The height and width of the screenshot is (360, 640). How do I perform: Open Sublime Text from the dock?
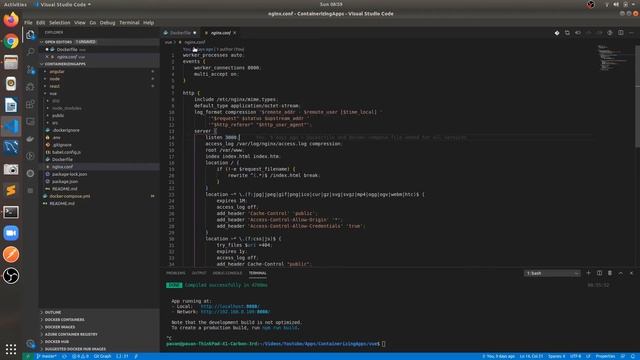pos(11,190)
